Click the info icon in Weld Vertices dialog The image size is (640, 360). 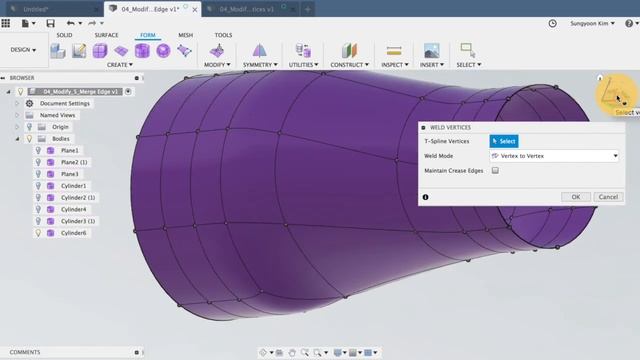click(425, 197)
